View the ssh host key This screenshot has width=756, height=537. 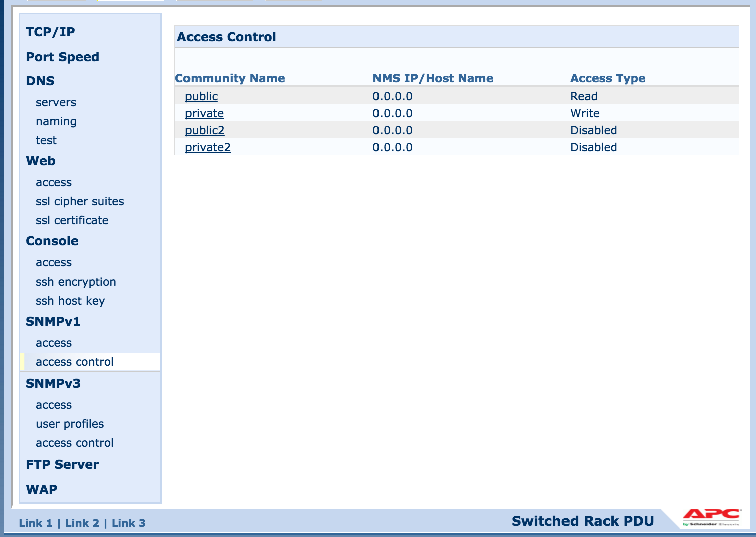(x=70, y=301)
